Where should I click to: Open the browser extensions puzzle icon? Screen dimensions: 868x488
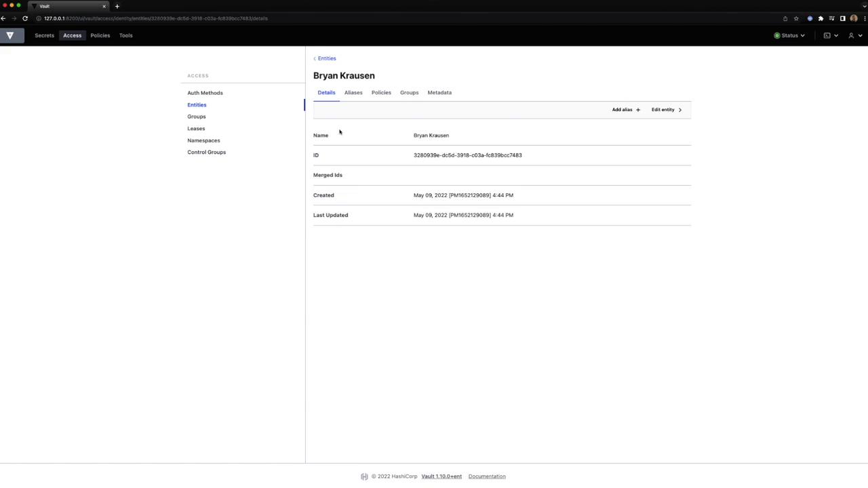click(x=821, y=18)
